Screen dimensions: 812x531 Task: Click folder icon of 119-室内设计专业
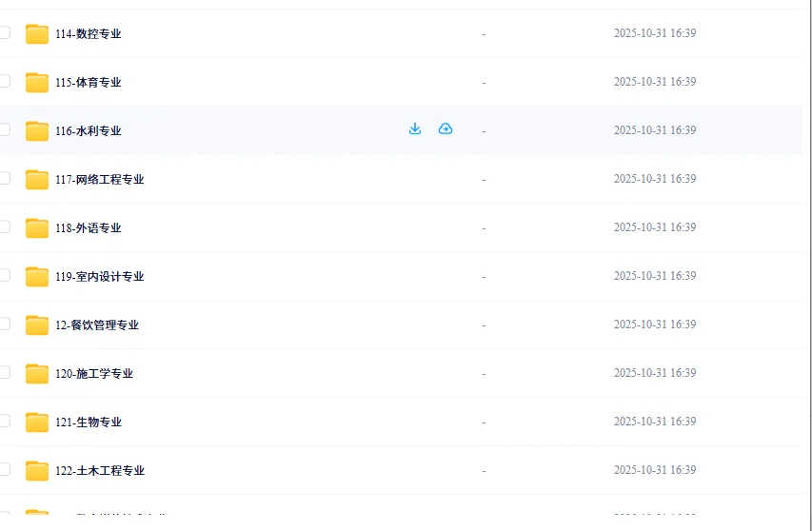37,277
